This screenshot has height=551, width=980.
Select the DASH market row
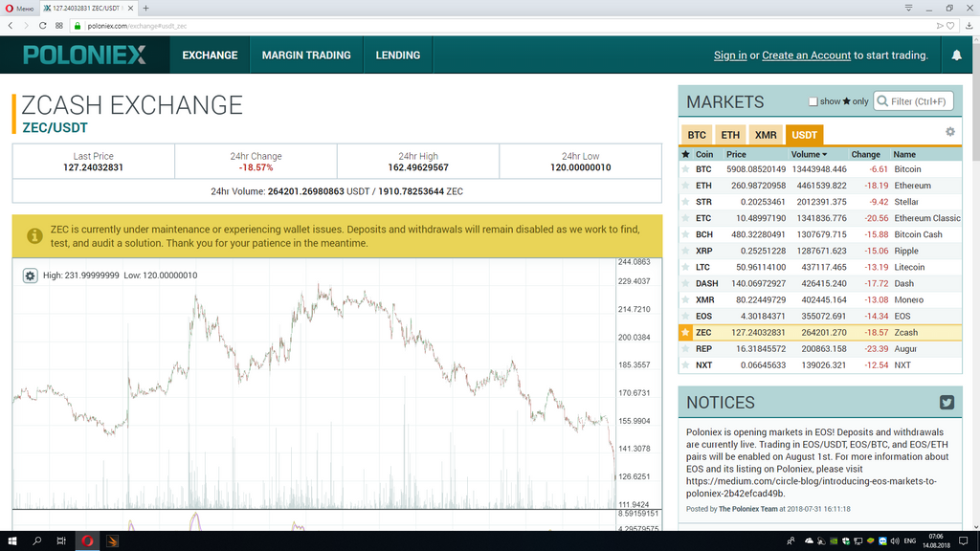click(x=820, y=283)
